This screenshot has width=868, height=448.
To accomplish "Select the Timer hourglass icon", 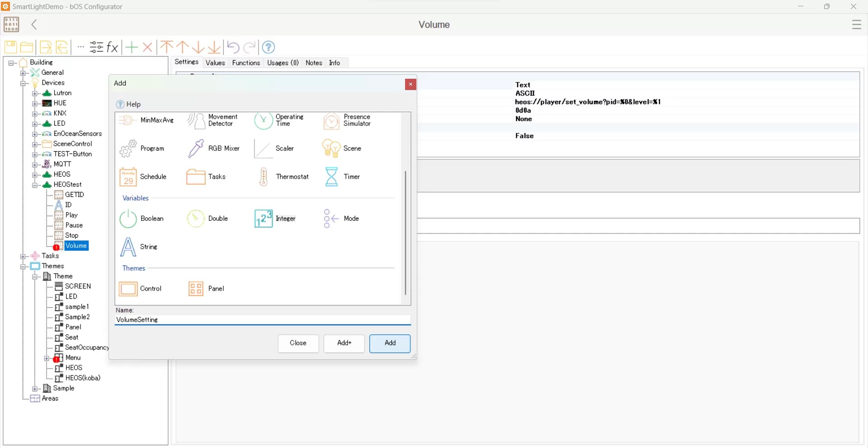I will pos(331,177).
